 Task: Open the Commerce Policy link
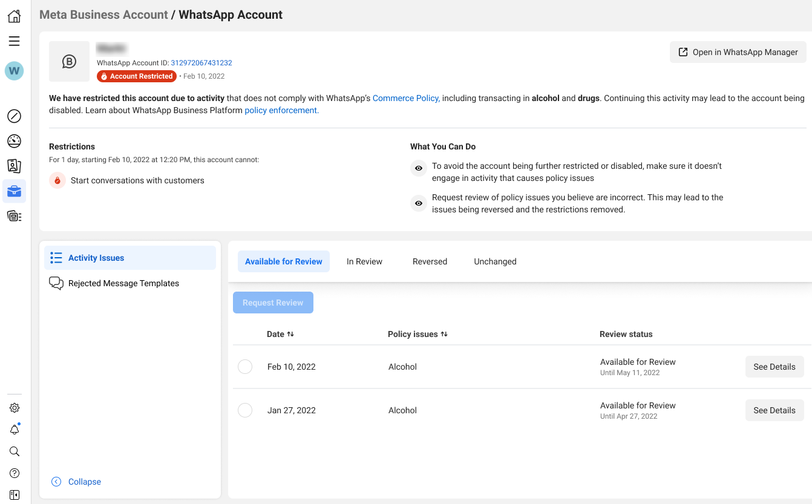(x=405, y=98)
